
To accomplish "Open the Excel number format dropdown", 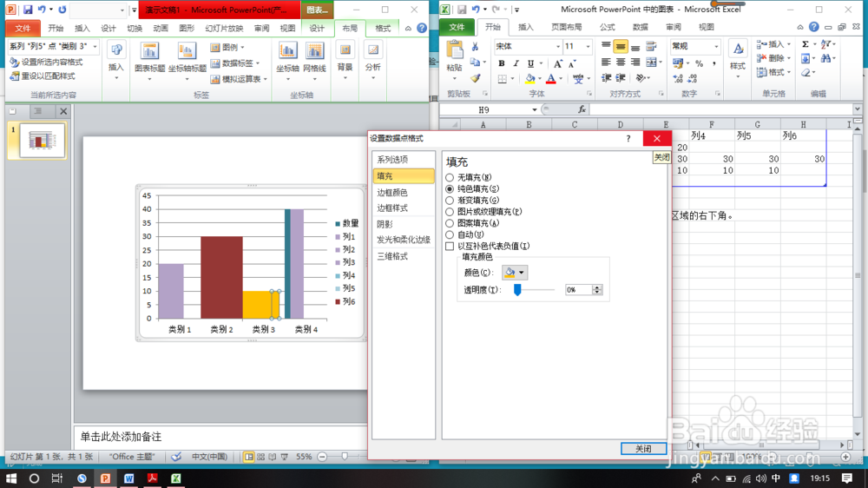I will 716,47.
